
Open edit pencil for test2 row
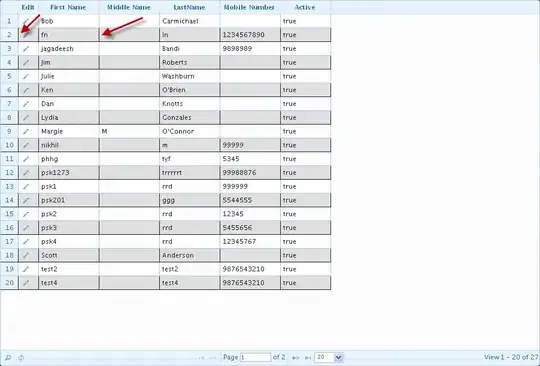[26, 269]
